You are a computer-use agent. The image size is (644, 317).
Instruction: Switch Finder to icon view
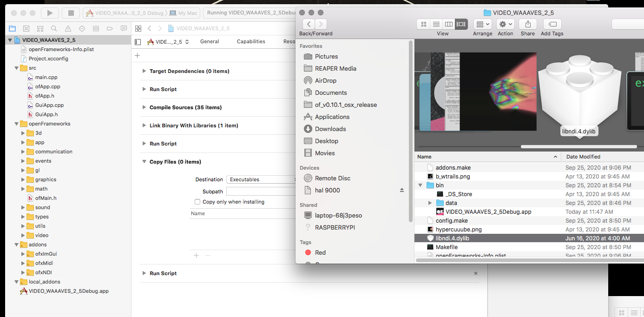(423, 24)
